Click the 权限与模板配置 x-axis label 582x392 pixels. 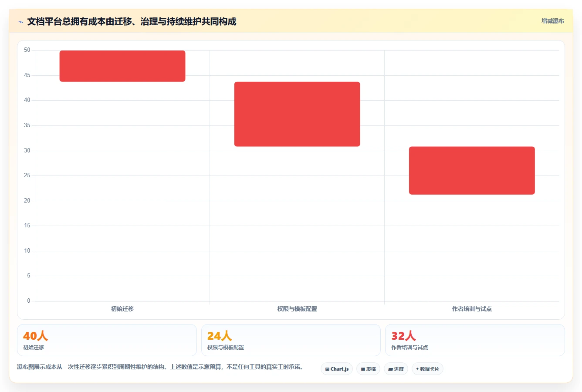pos(297,309)
